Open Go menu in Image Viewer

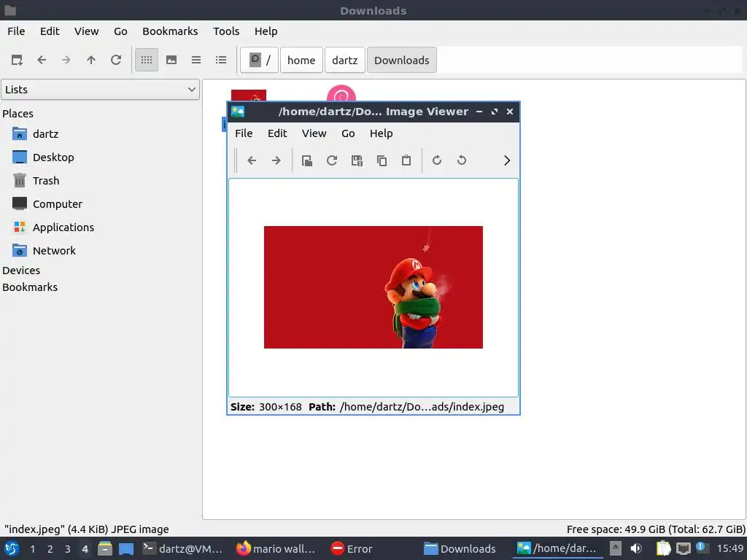point(348,133)
